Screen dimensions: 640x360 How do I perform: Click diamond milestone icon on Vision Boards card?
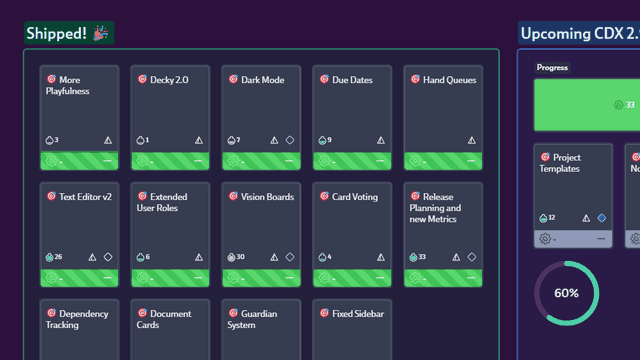point(290,257)
